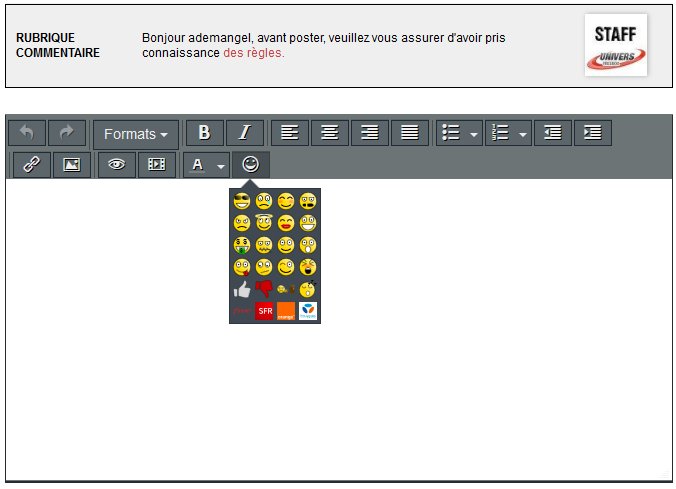Insert the angry frowning smiley

[242, 223]
